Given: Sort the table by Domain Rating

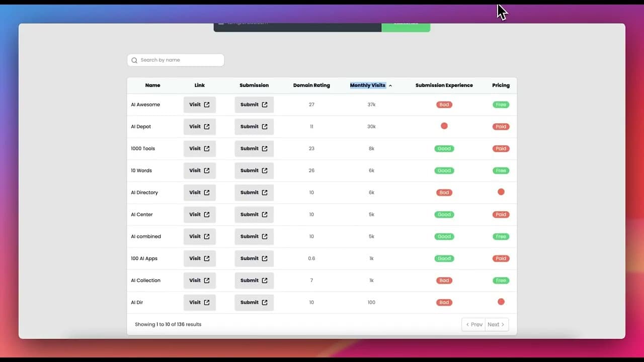Looking at the screenshot, I should click(311, 85).
